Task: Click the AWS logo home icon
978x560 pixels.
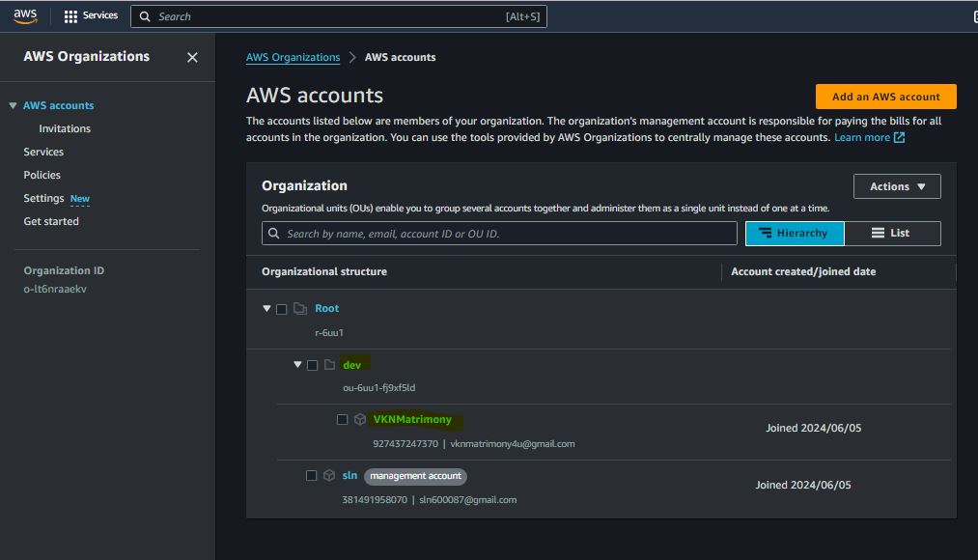Action: (25, 15)
